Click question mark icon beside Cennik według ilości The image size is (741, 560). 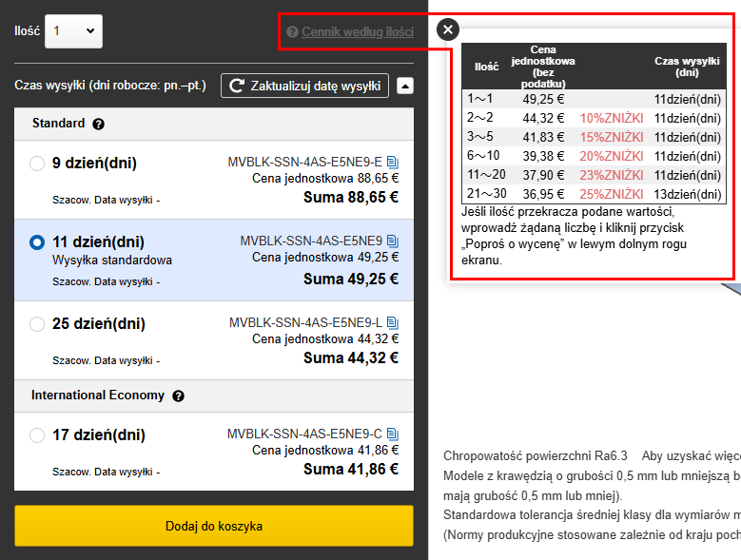[x=292, y=31]
